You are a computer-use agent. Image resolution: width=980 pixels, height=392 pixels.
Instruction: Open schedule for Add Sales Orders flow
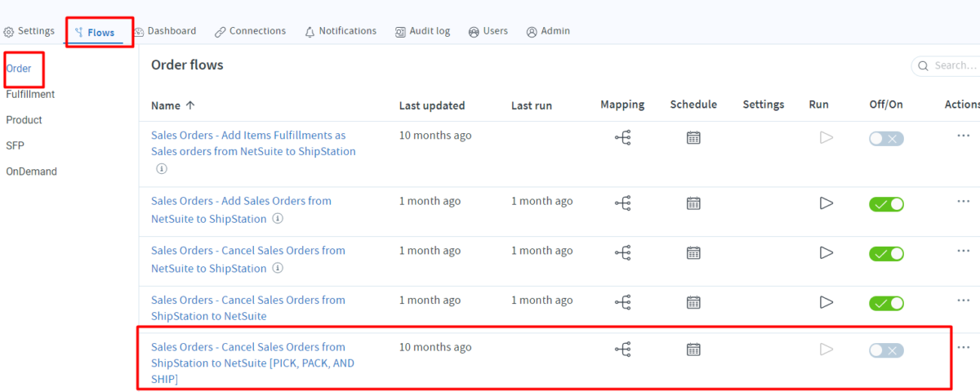[x=693, y=203]
